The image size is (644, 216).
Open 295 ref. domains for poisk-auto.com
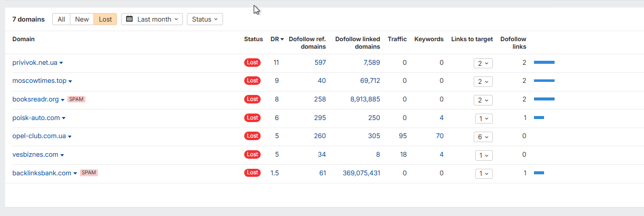click(x=320, y=118)
